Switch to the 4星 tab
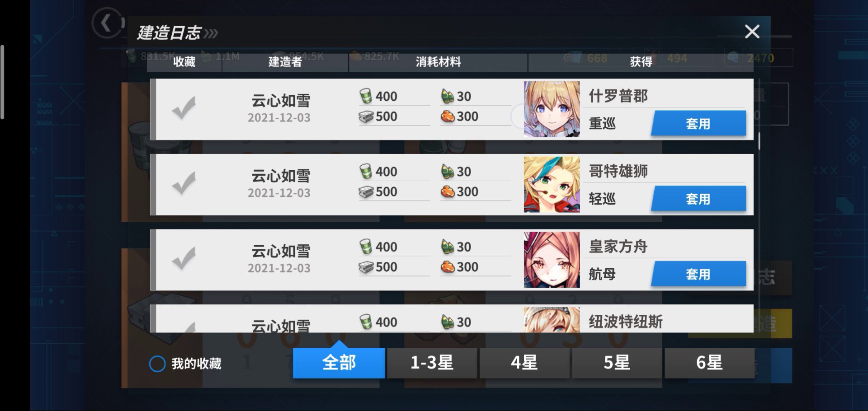 pos(524,363)
